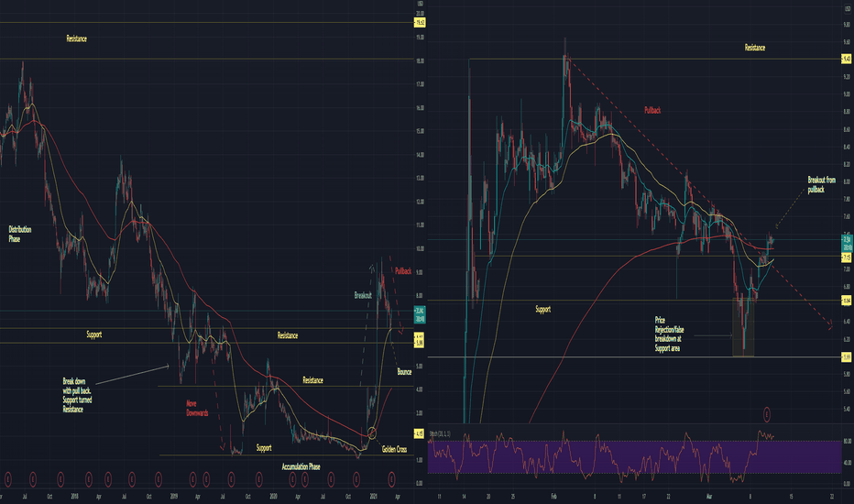Select 'Price Rejection/false breakdown' annotation
854x504 pixels.
(x=670, y=334)
